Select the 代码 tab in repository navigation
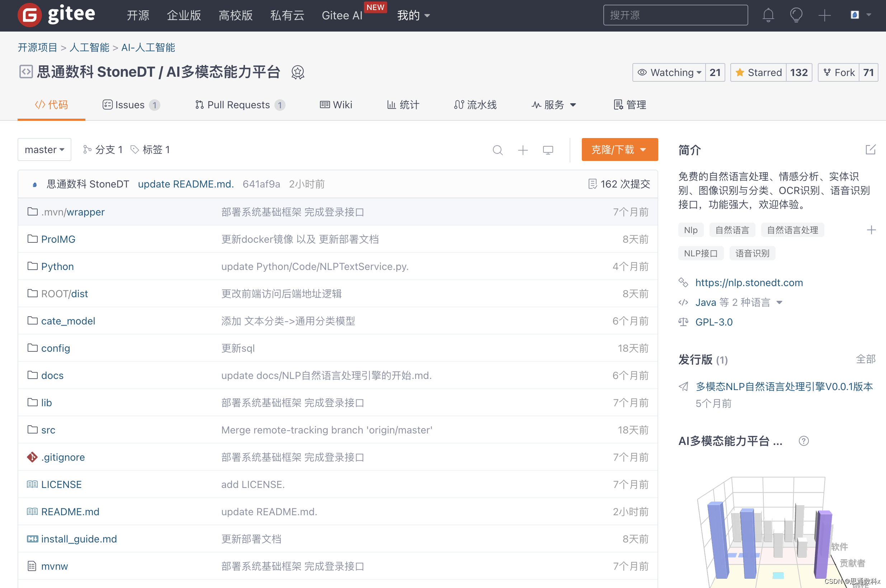Screen dimensions: 886x588 click(x=51, y=104)
